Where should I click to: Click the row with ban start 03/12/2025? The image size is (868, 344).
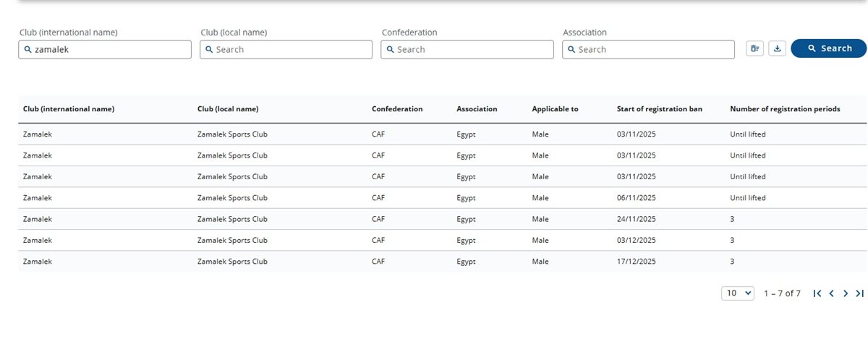point(434,240)
